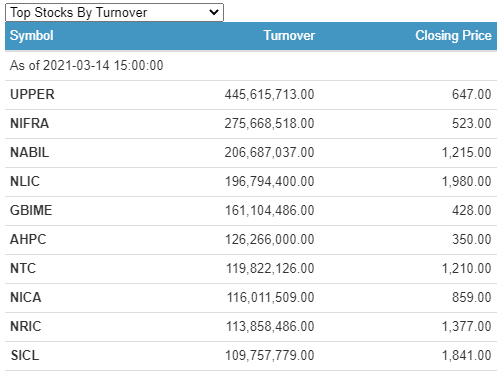Select the UPPER stock symbol
503x379 pixels.
32,94
